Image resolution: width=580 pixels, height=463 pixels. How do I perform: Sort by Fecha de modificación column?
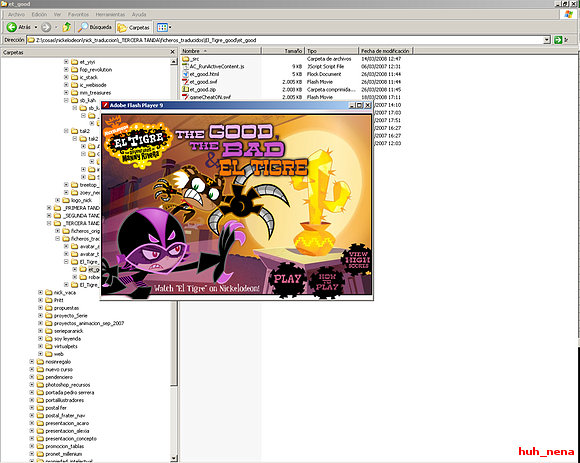[x=385, y=51]
